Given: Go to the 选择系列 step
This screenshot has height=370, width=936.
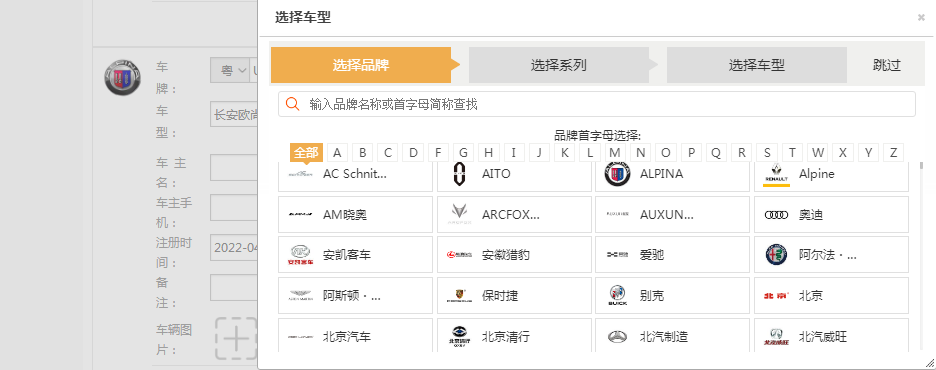Looking at the screenshot, I should point(559,65).
